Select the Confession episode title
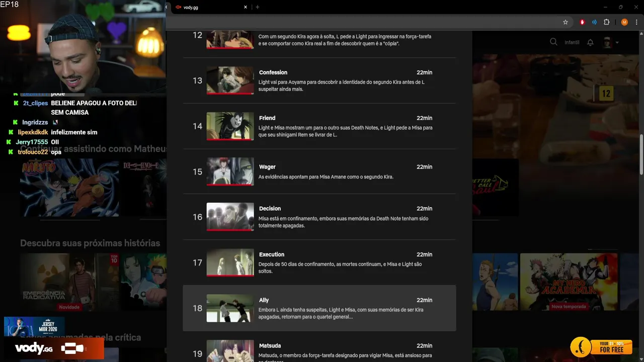This screenshot has width=644, height=362. click(273, 72)
